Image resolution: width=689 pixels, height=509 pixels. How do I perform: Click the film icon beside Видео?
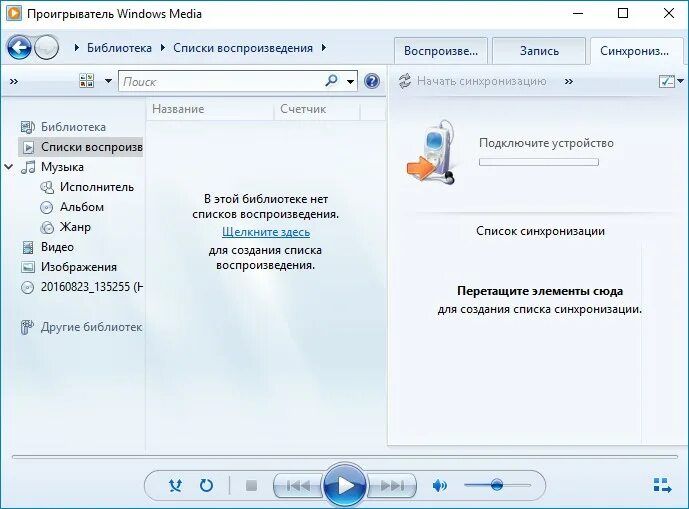coord(28,247)
